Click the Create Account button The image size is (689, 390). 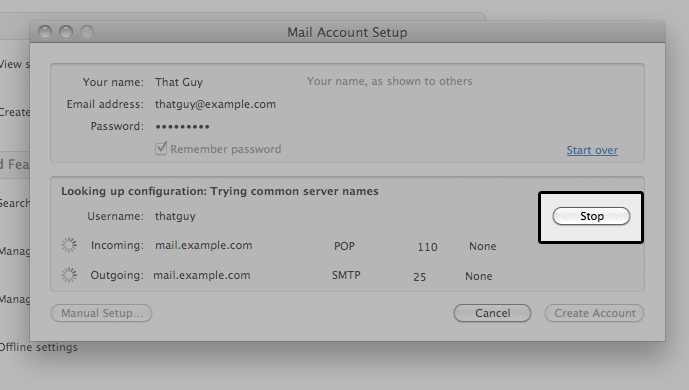[595, 313]
